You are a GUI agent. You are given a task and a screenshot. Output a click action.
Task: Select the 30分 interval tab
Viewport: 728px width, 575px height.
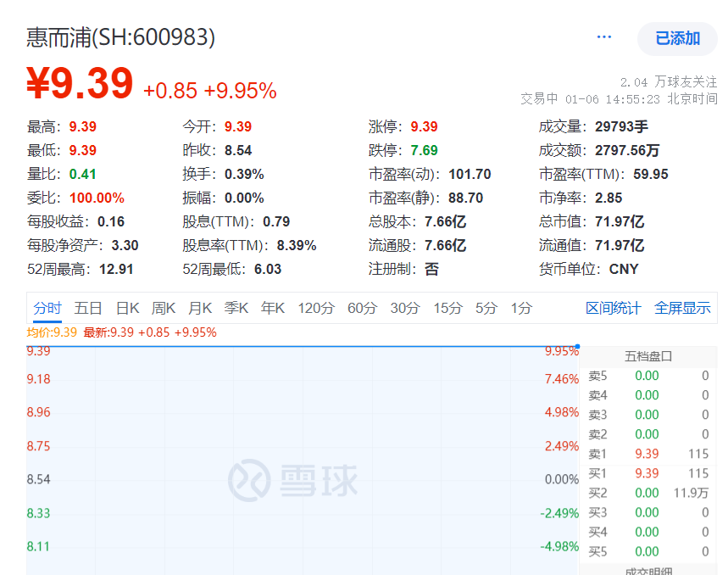[x=405, y=308]
